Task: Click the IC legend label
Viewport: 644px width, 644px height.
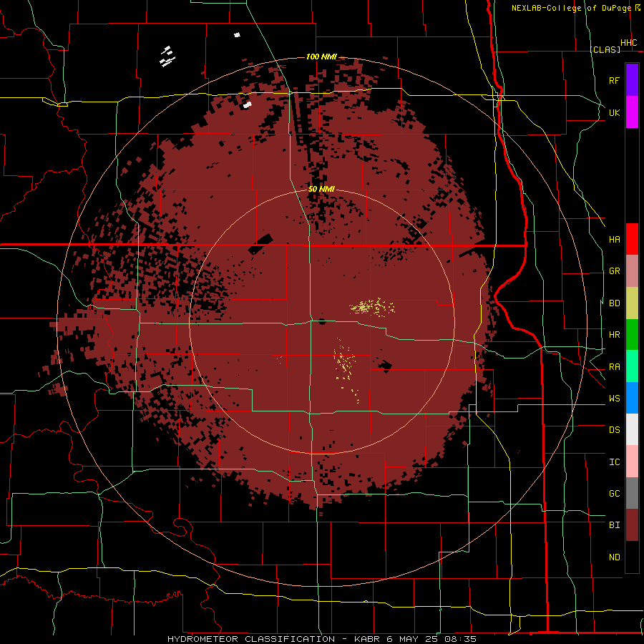Action: pos(614,462)
